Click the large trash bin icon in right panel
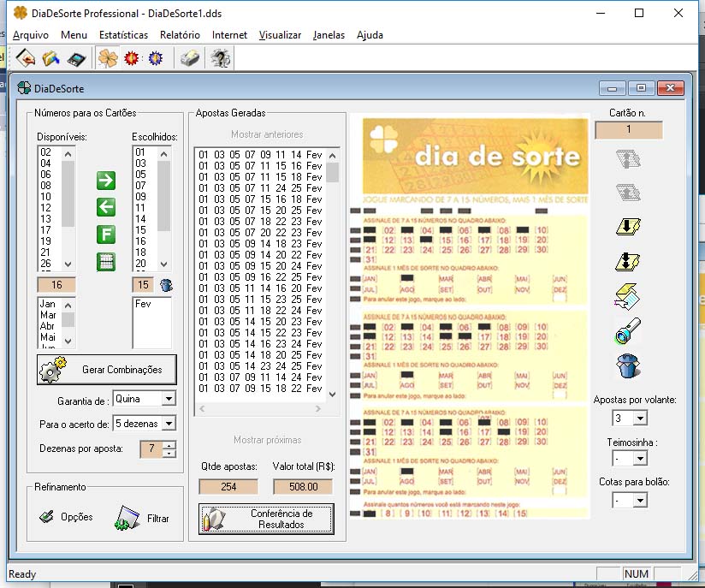The image size is (705, 588). [629, 365]
